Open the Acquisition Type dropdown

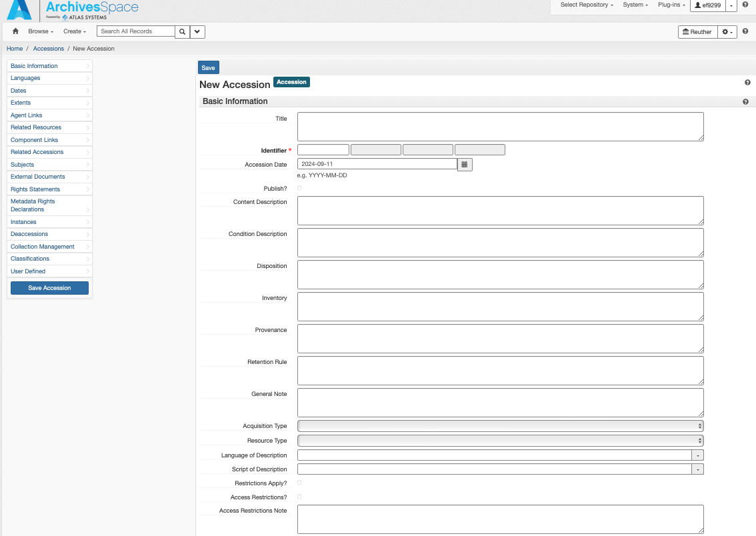[500, 426]
